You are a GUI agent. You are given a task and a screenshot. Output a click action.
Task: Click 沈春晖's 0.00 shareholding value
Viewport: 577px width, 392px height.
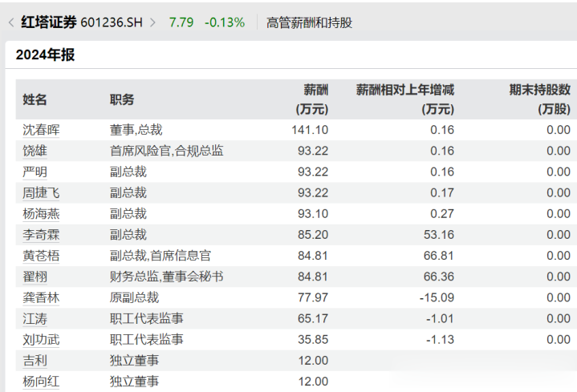[559, 130]
